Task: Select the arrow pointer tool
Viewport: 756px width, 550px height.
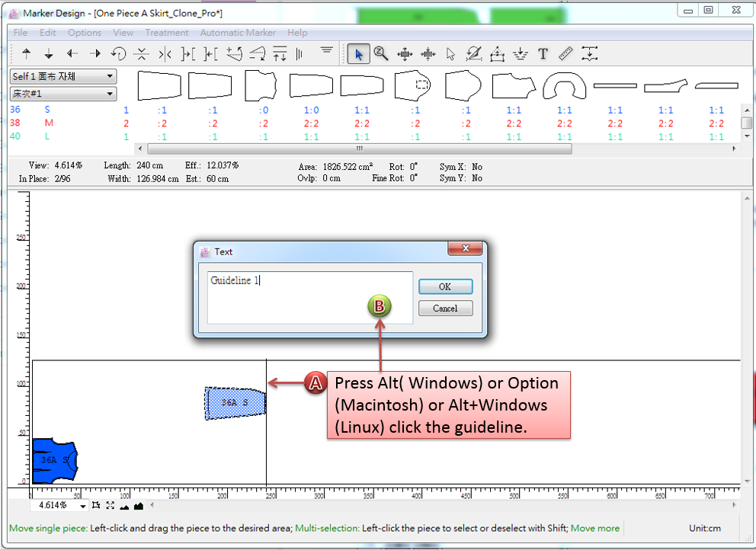Action: click(x=359, y=53)
